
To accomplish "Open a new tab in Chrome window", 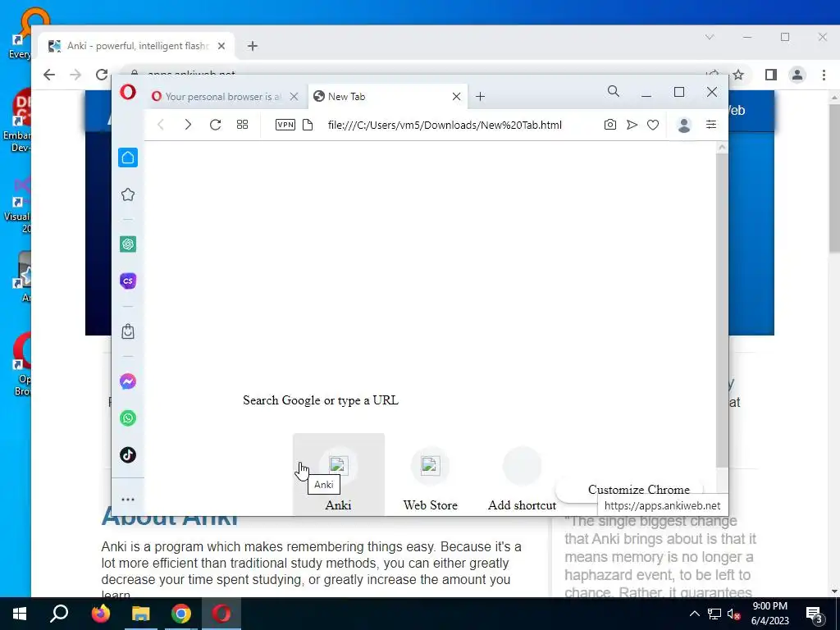I will [253, 46].
